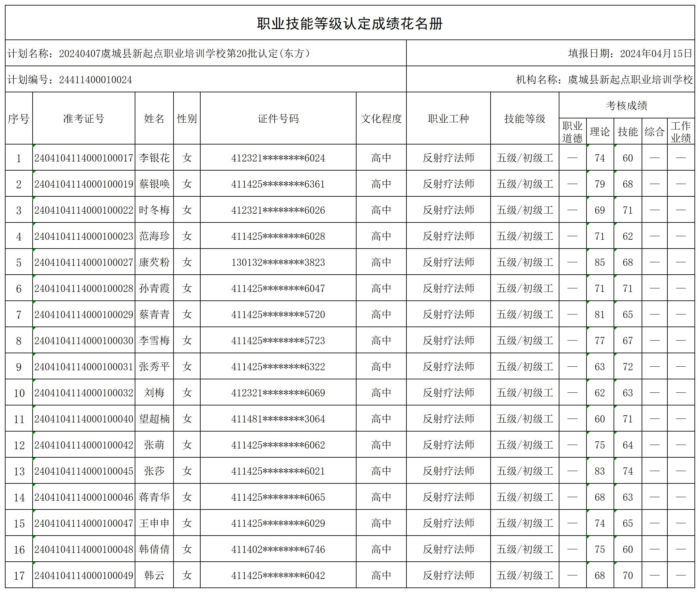Select the 准考证号 column header

click(84, 118)
